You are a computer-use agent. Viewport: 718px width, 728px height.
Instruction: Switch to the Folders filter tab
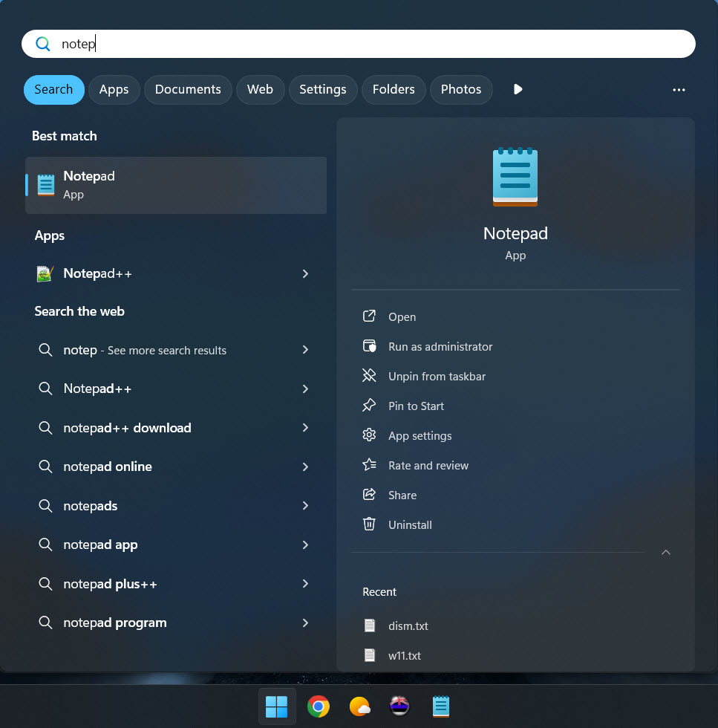[x=394, y=90]
